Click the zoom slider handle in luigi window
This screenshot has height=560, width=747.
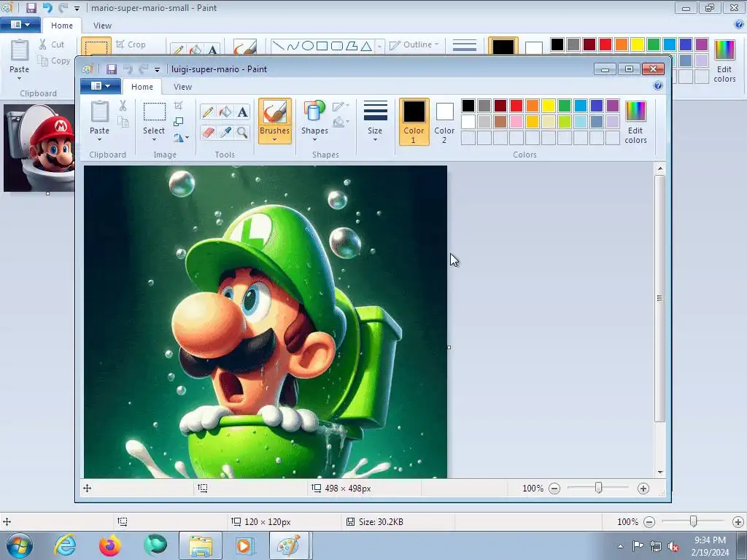(598, 488)
